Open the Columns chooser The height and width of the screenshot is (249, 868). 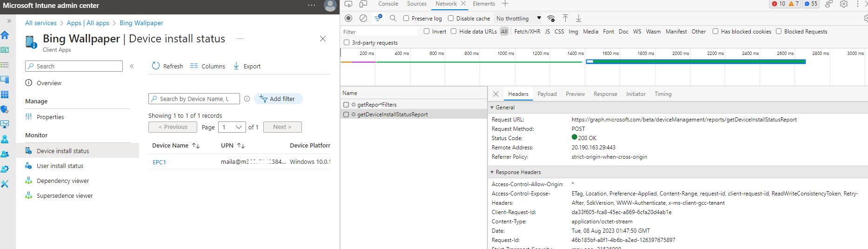207,66
